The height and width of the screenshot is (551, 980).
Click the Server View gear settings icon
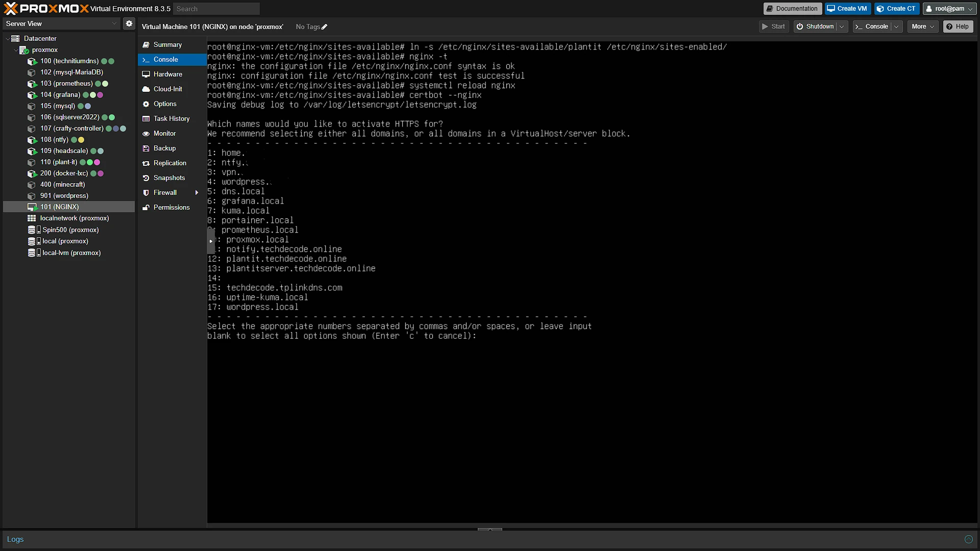point(129,23)
